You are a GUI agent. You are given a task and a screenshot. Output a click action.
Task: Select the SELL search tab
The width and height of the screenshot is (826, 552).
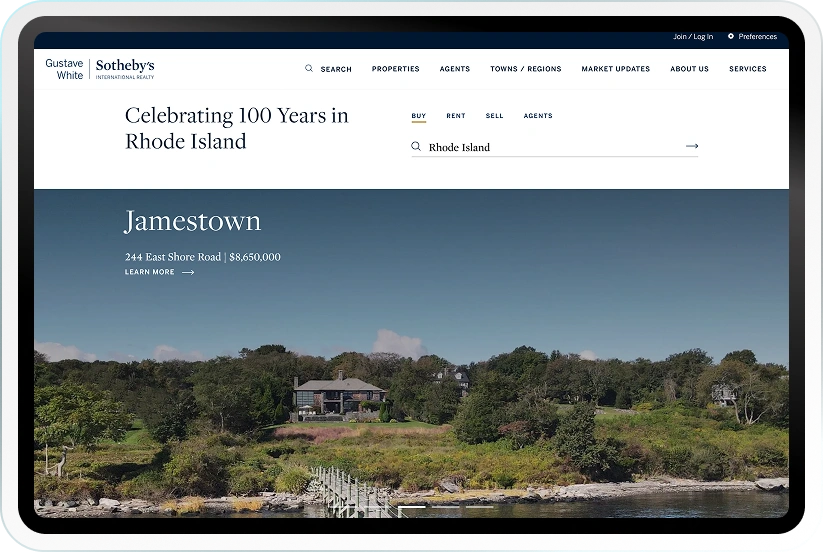tap(494, 116)
